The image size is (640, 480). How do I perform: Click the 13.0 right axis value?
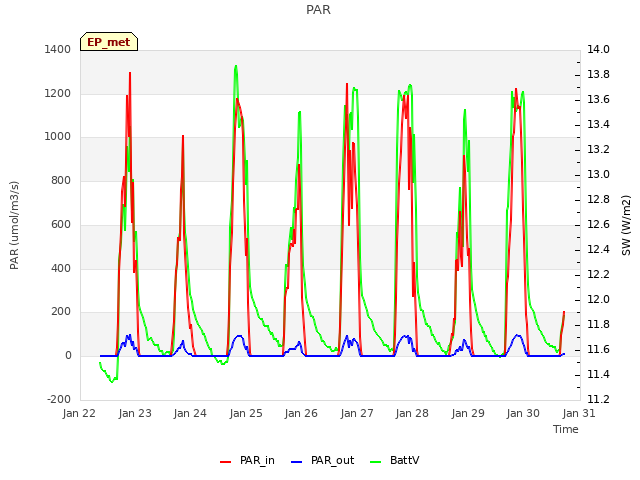pos(598,175)
